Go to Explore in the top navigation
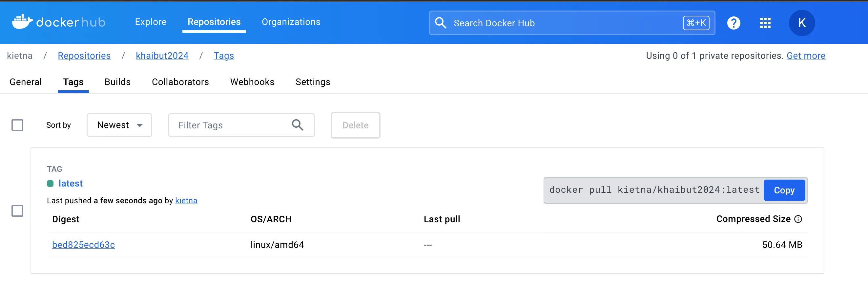This screenshot has width=868, height=308. click(x=151, y=22)
